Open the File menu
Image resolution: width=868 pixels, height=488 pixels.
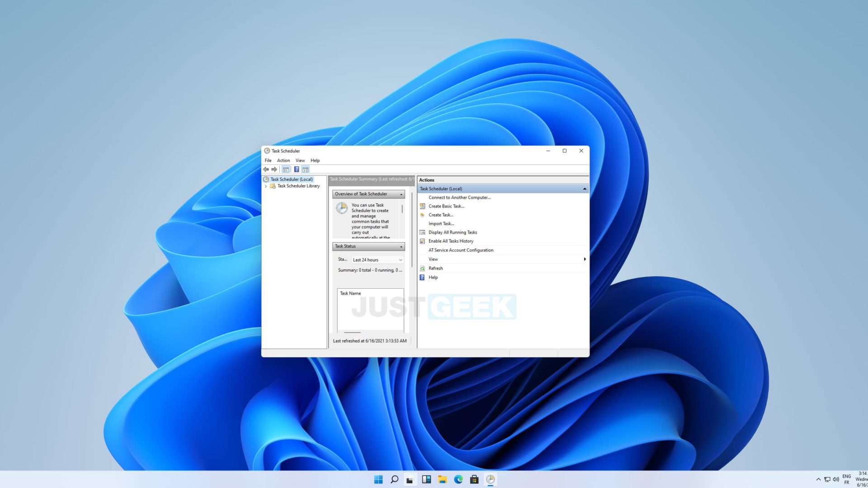pos(268,160)
